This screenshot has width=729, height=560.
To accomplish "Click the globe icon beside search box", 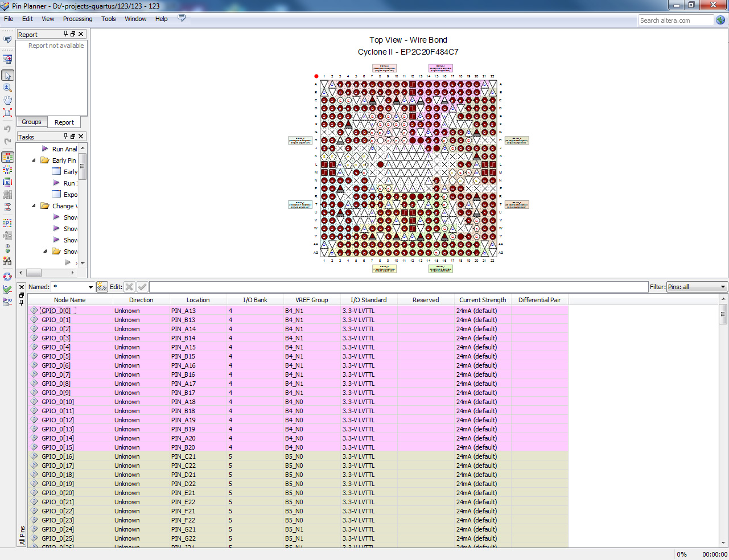I will pos(720,20).
